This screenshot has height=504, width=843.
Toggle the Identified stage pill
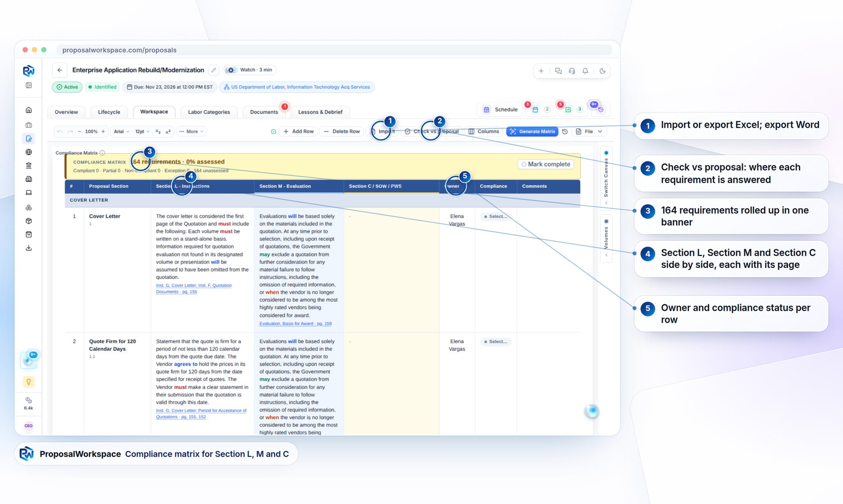click(102, 87)
